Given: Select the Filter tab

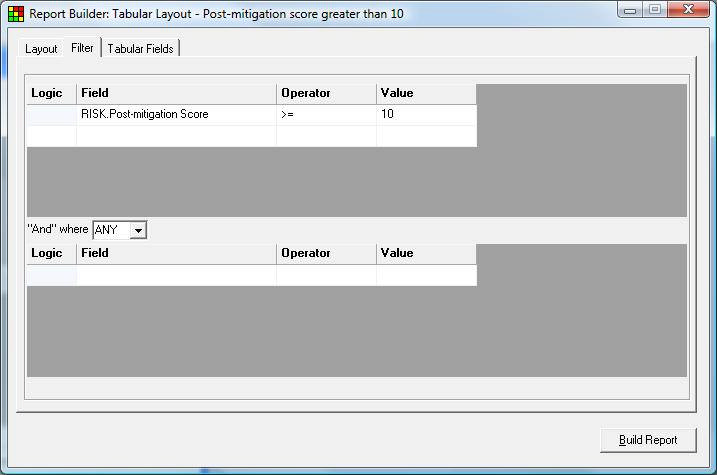Looking at the screenshot, I should [82, 48].
